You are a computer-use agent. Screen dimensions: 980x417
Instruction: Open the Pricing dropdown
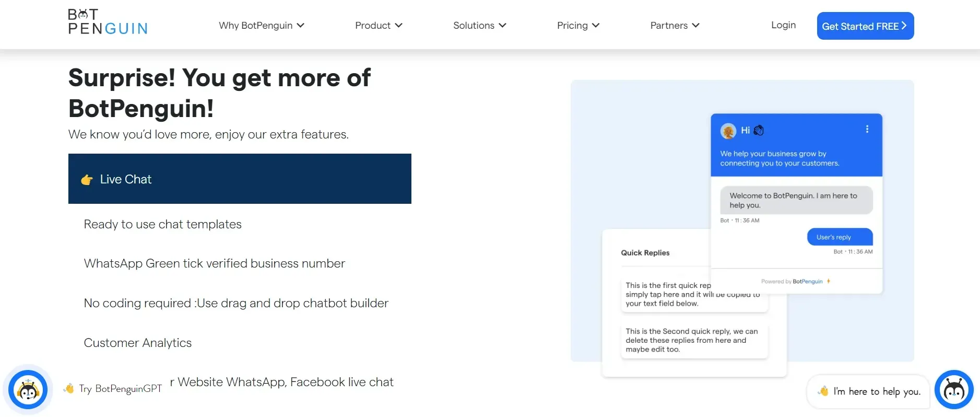click(x=578, y=25)
